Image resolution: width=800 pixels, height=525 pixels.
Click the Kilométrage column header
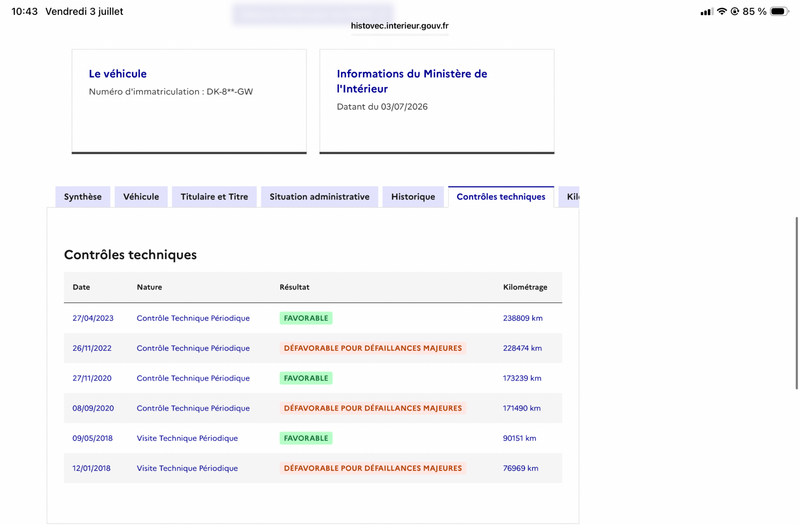point(525,287)
